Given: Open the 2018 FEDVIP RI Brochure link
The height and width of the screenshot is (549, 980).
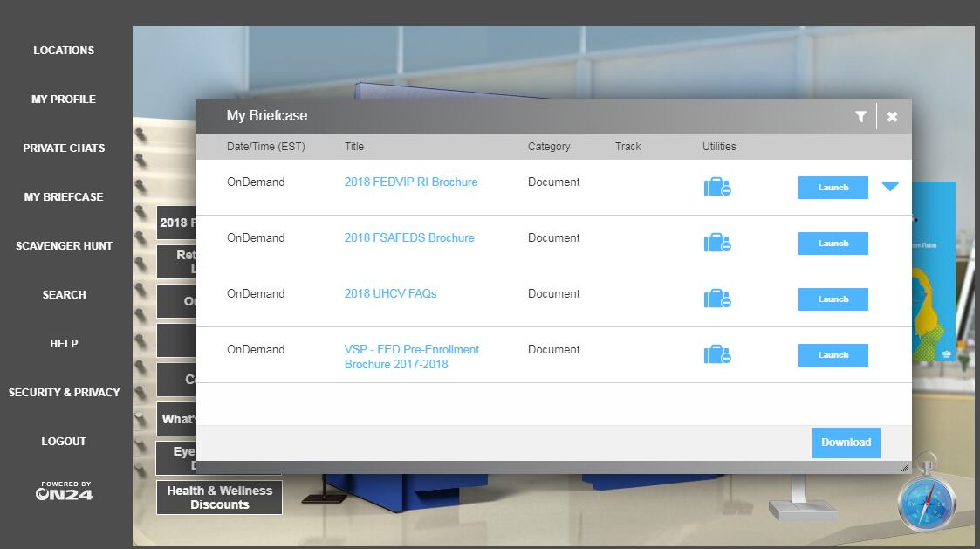Looking at the screenshot, I should pos(410,182).
